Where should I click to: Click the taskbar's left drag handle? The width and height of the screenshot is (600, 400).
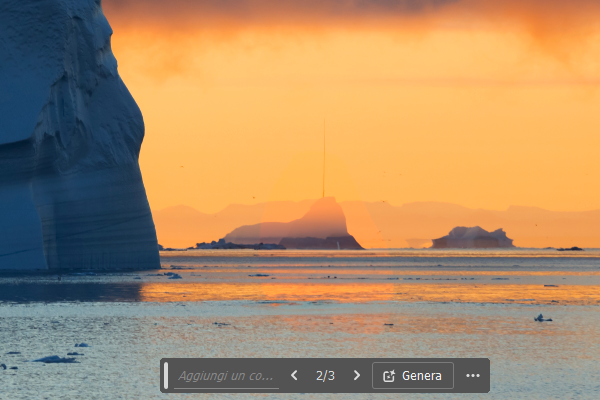tap(166, 376)
